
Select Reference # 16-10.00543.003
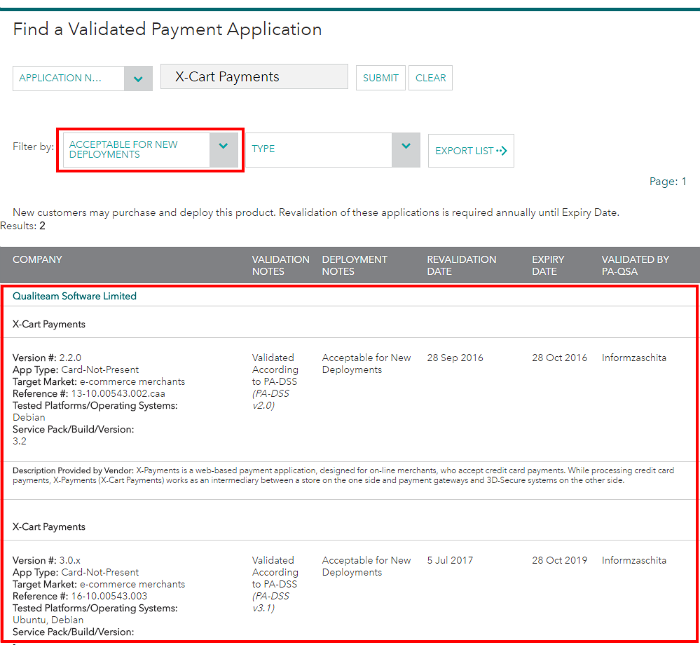pos(80,596)
